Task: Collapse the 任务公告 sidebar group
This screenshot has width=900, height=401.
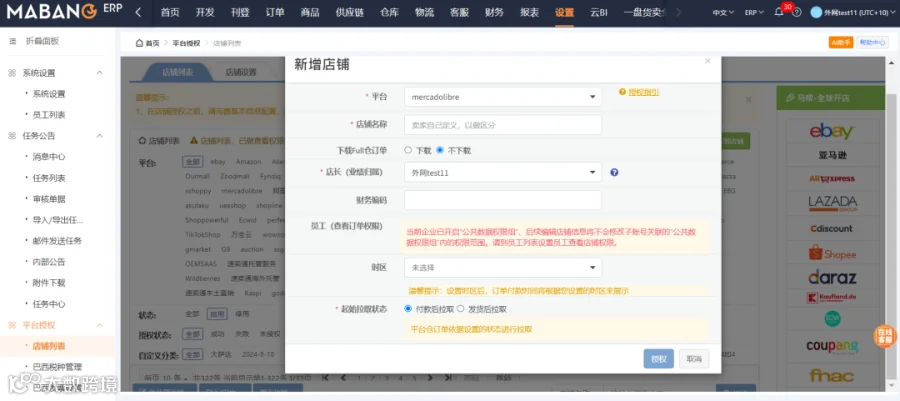Action: (x=99, y=136)
